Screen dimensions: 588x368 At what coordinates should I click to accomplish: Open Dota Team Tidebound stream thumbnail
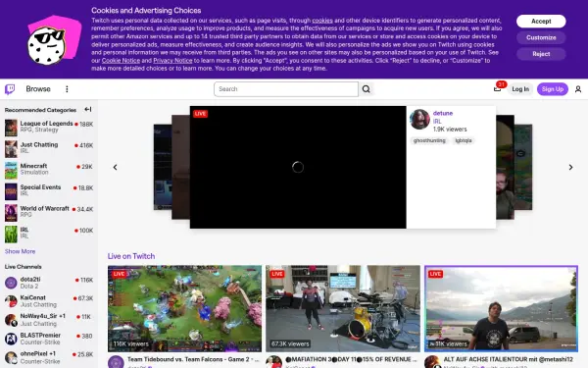[184, 309]
